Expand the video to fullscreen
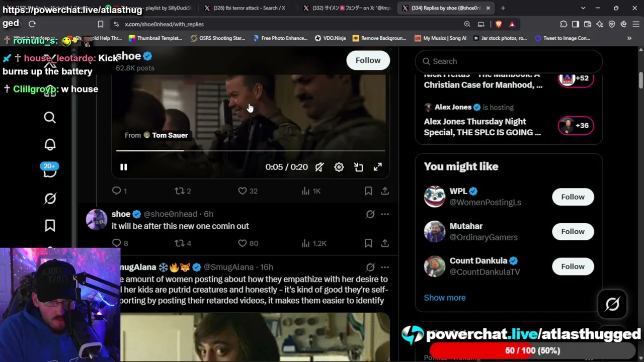 [x=378, y=167]
